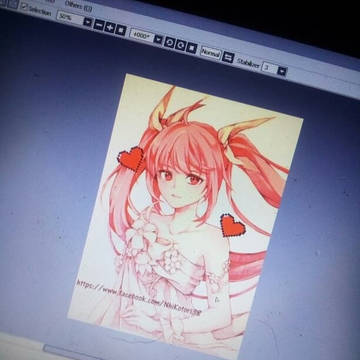The width and height of the screenshot is (360, 360).
Task: Reset canvas rotation square icon
Action: click(191, 48)
